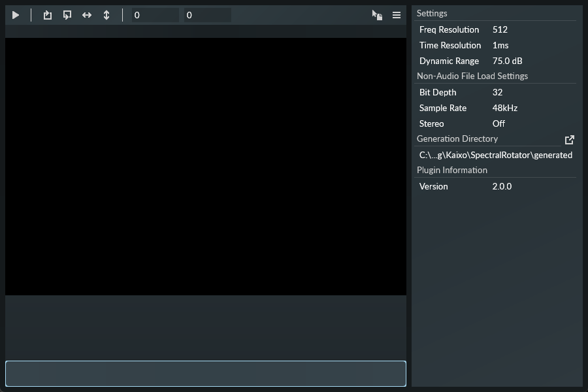588x392 pixels.
Task: Click the Dynamic Range label
Action: (x=449, y=61)
